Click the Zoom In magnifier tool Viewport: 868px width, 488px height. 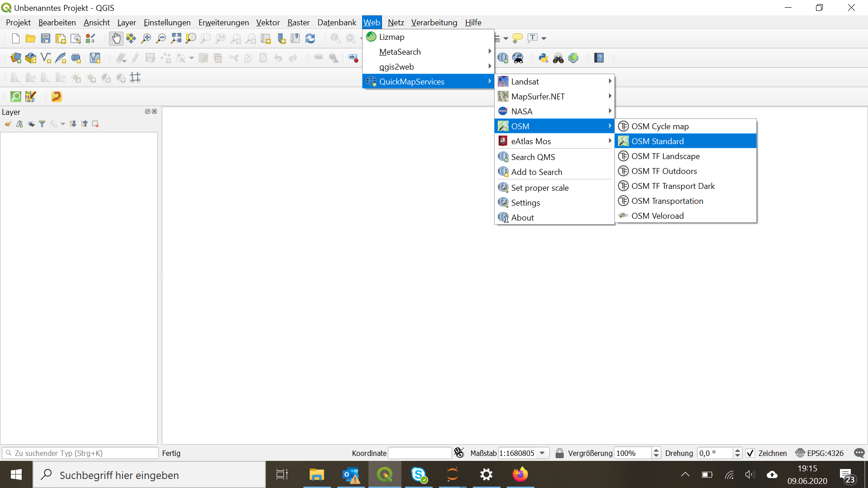pyautogui.click(x=146, y=38)
